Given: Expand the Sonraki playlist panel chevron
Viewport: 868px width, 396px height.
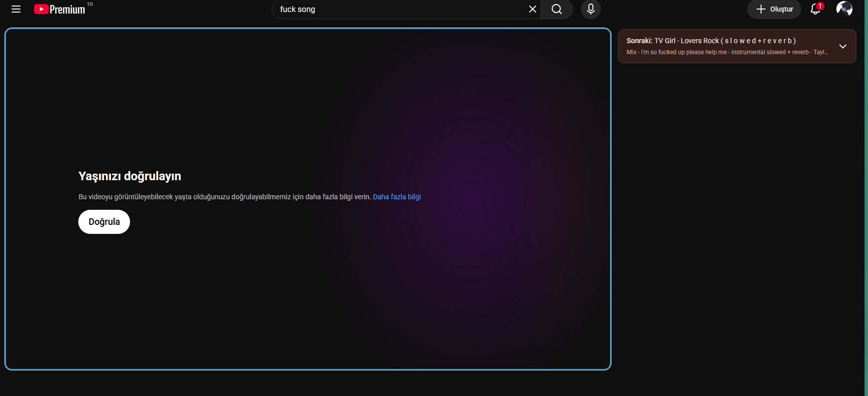Looking at the screenshot, I should pos(843,46).
